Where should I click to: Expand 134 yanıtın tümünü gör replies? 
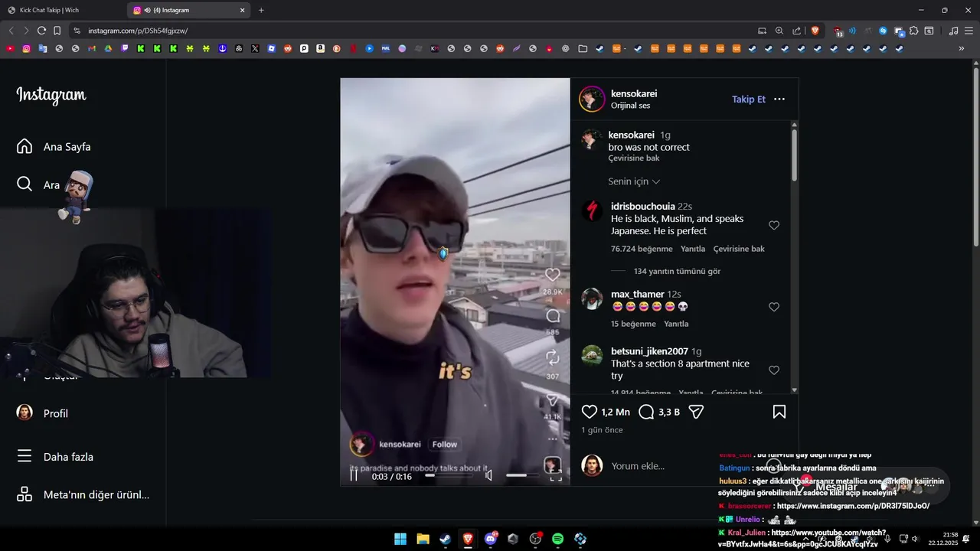pos(677,272)
